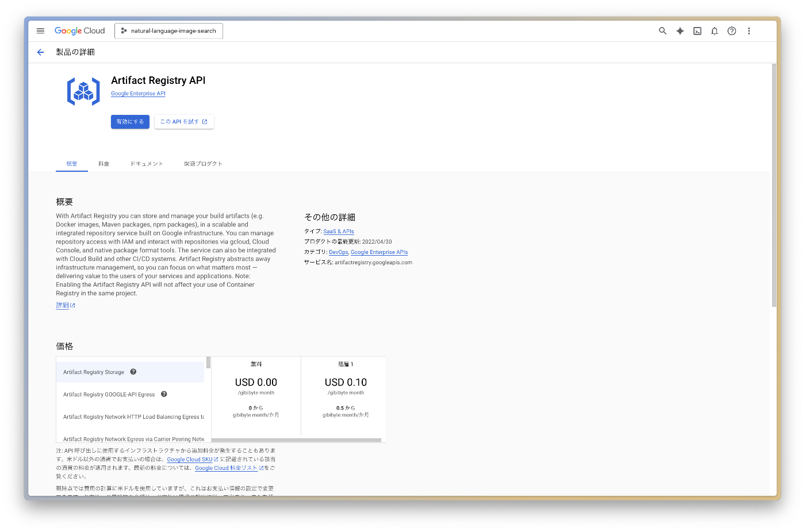This screenshot has width=805, height=532.
Task: Select Network Egress via Carrier Peering row
Action: click(130, 437)
